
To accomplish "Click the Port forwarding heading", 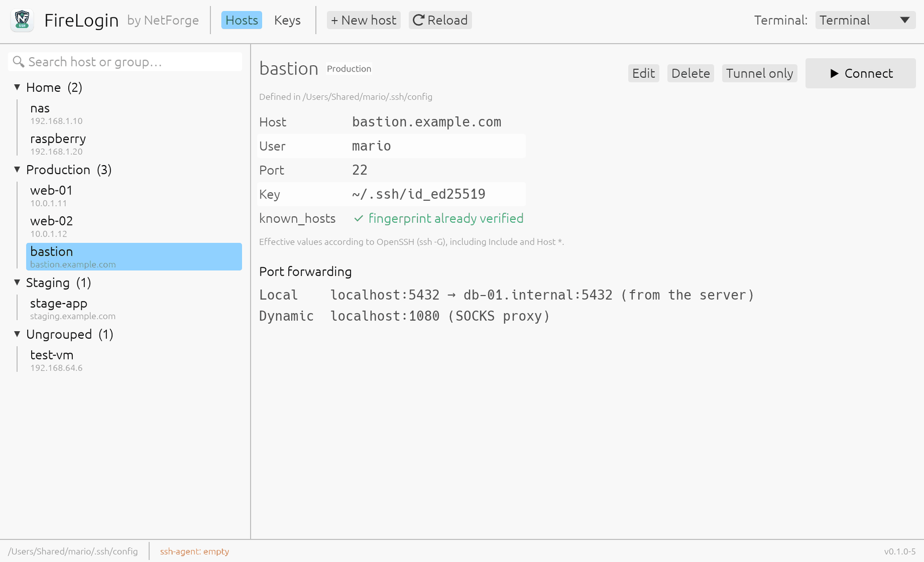I will 305,272.
